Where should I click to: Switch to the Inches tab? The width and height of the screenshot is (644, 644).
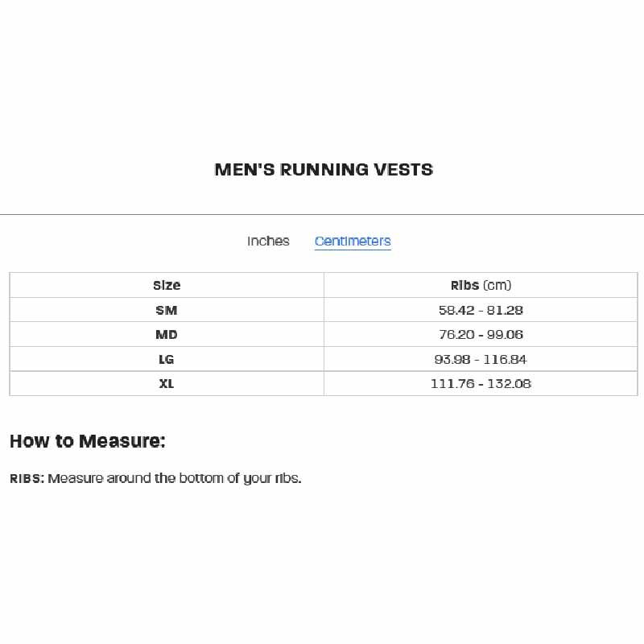coord(268,241)
